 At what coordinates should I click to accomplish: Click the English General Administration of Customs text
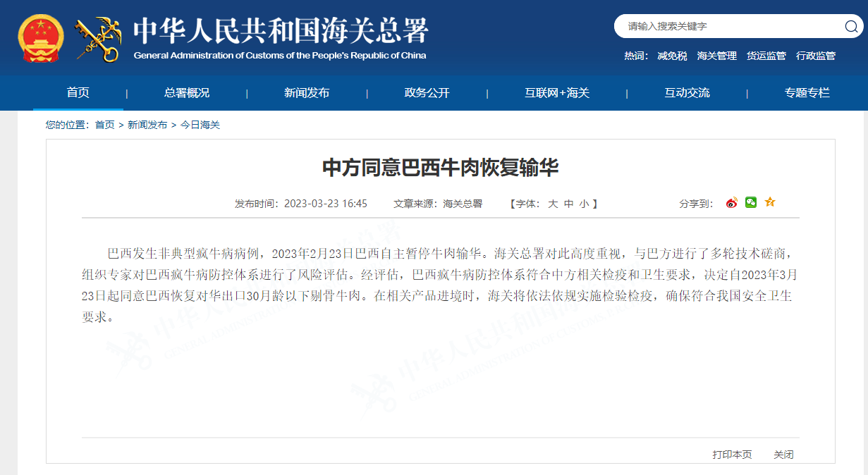point(280,56)
